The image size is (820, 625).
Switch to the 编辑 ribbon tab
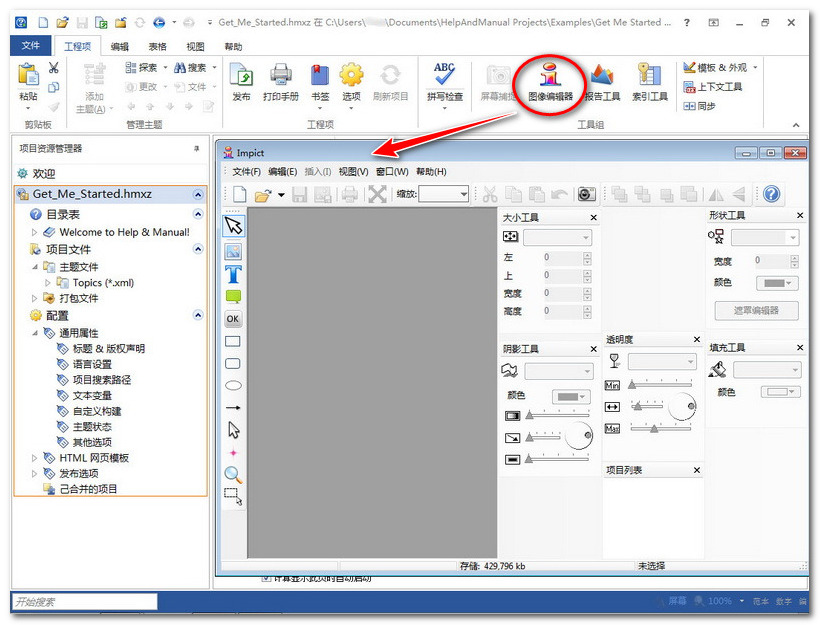click(x=119, y=46)
